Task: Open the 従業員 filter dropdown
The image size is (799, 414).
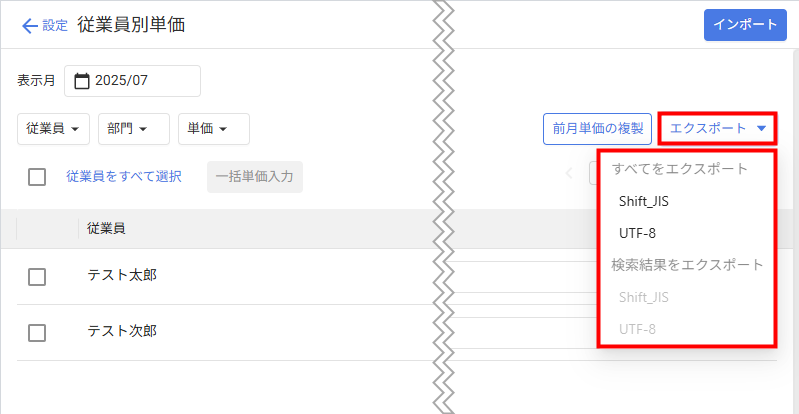Action: (54, 129)
